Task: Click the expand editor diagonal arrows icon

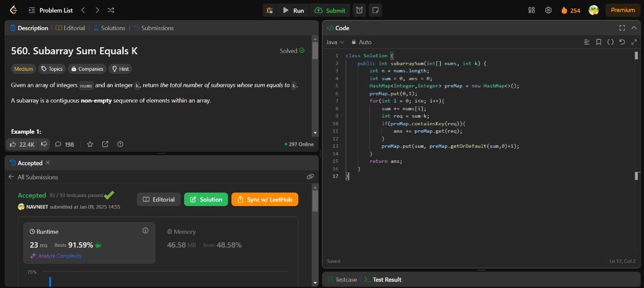Action: [634, 42]
